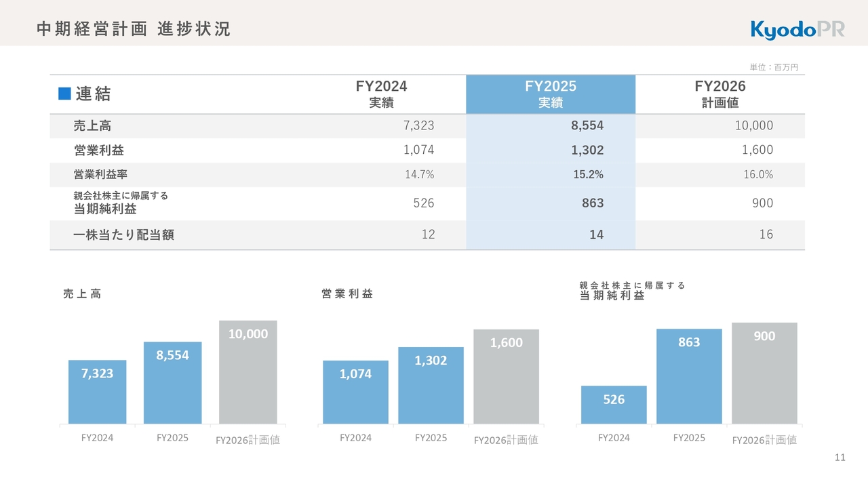Click the 16.0% operating margin cell
Screen dimensions: 868x488
[x=758, y=175]
